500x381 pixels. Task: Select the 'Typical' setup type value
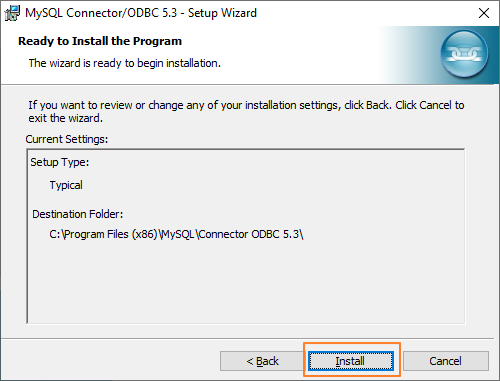coord(66,185)
